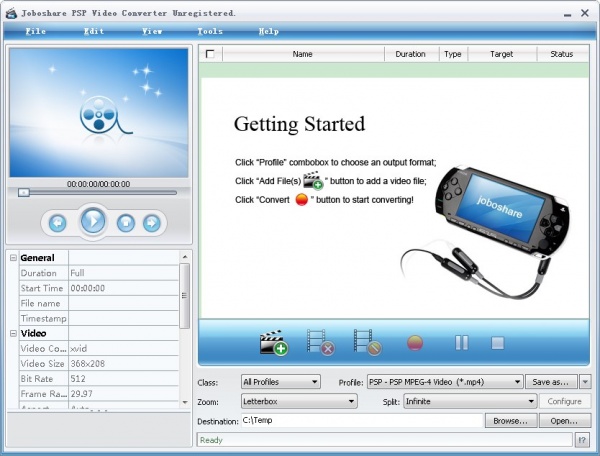Stop the conversion with square button
This screenshot has width=600, height=456.
point(497,343)
